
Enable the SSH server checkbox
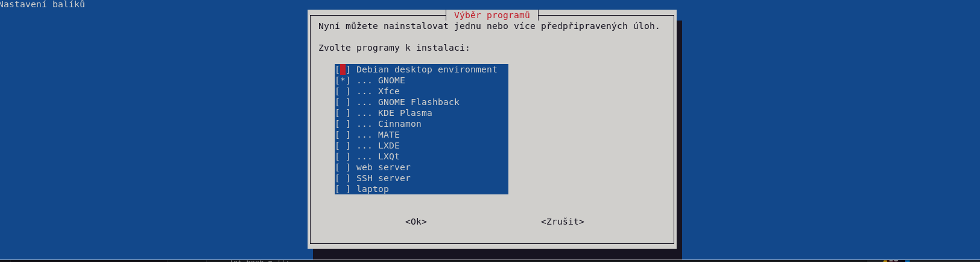point(343,178)
